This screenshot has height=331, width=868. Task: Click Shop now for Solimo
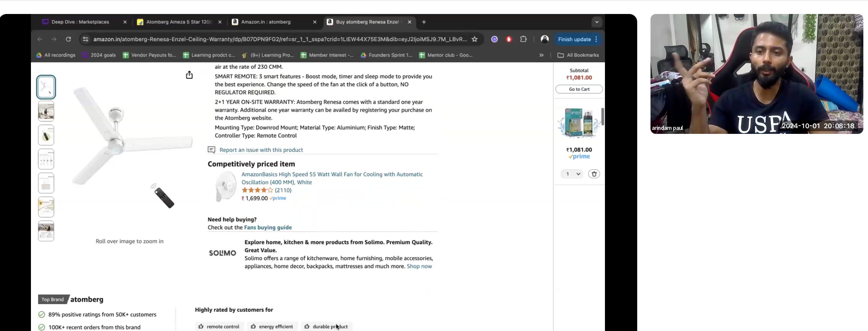pos(419,266)
